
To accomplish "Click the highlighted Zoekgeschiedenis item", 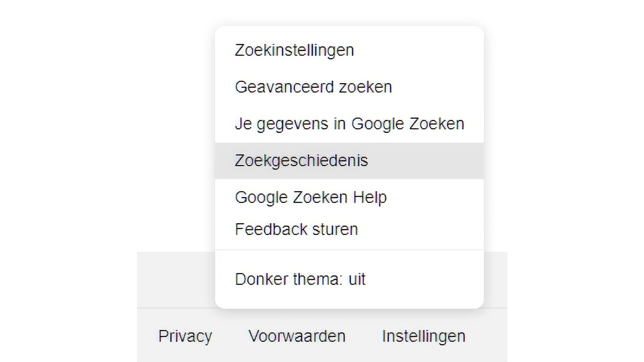I will click(301, 161).
